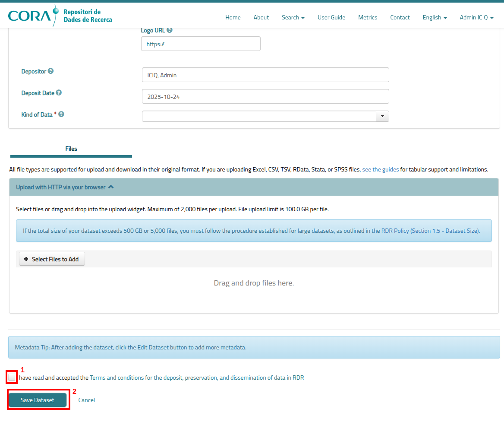
Task: Open the 'see the guides' link
Action: point(380,169)
